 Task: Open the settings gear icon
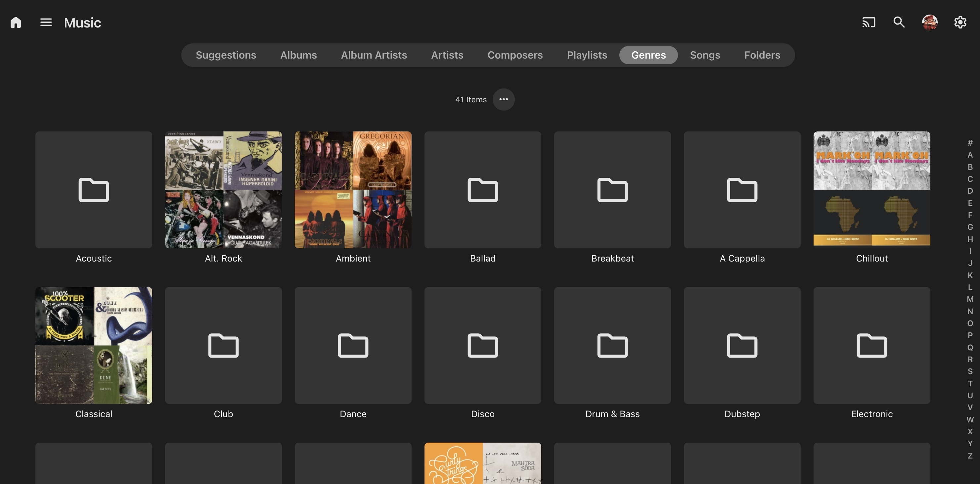960,23
